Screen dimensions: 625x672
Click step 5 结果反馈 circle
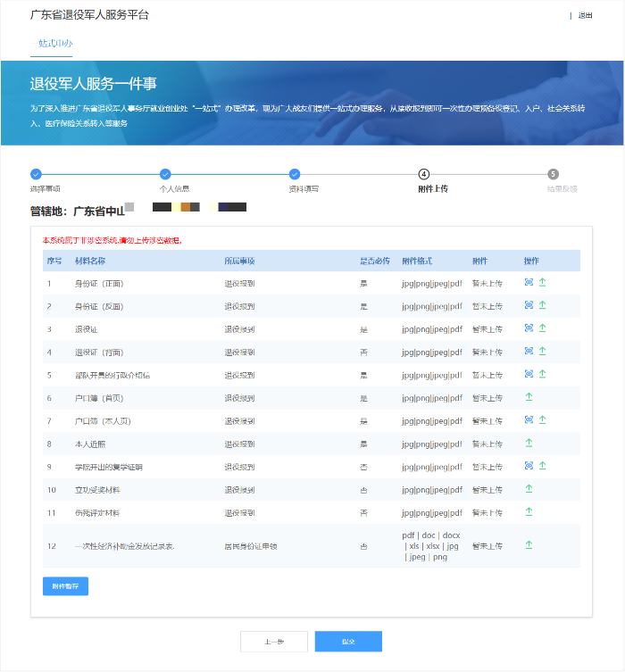click(553, 174)
